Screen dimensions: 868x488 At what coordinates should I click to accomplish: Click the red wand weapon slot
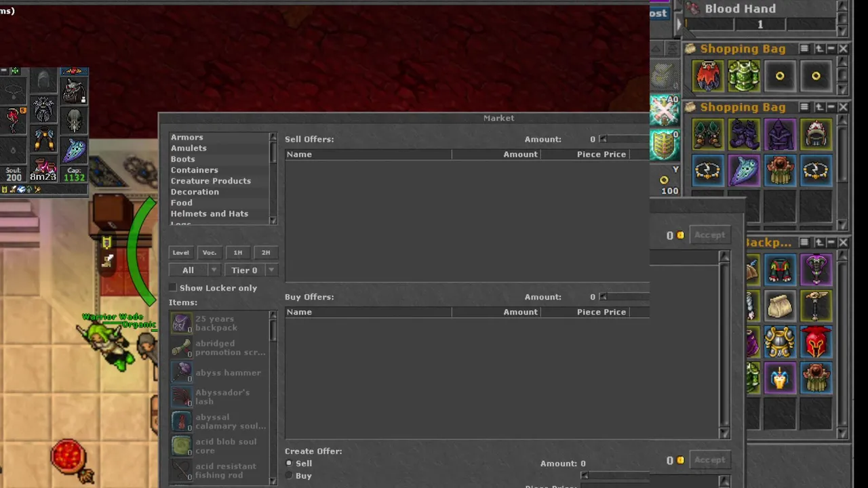point(13,121)
